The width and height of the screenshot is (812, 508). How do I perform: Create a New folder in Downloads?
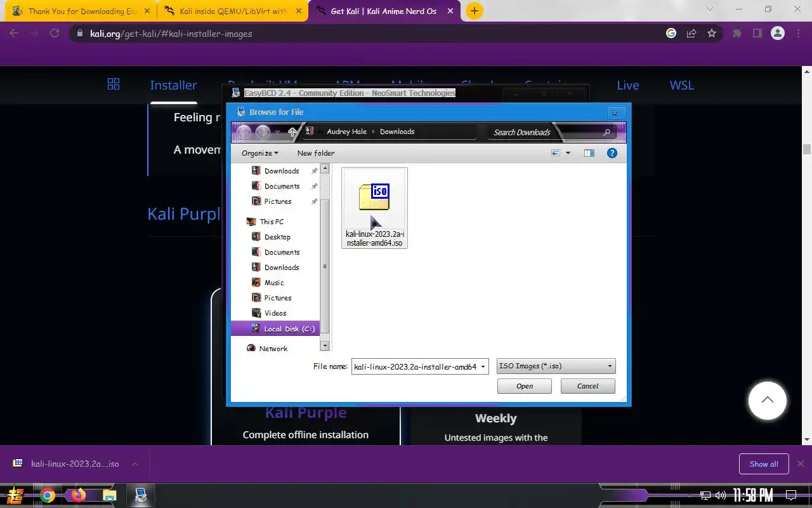[x=316, y=153]
